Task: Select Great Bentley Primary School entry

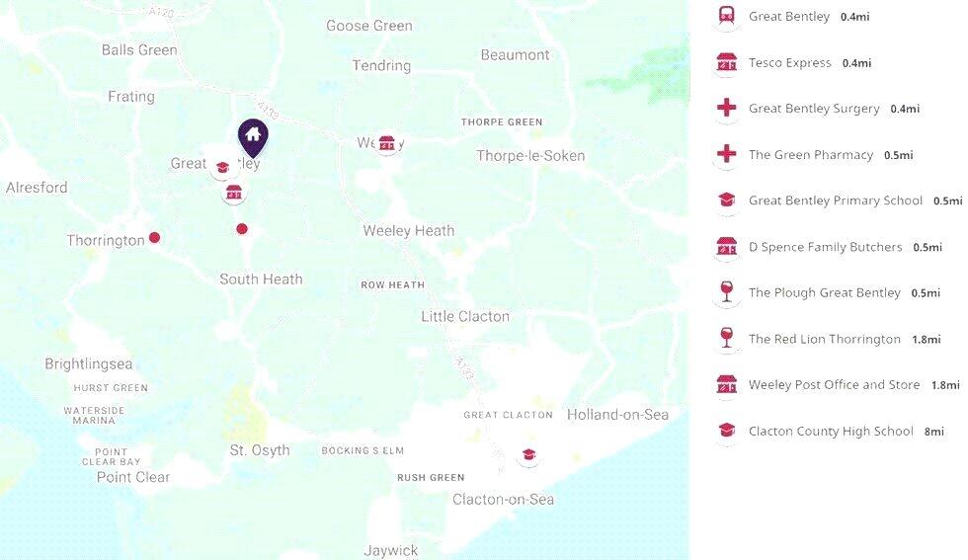Action: point(838,200)
